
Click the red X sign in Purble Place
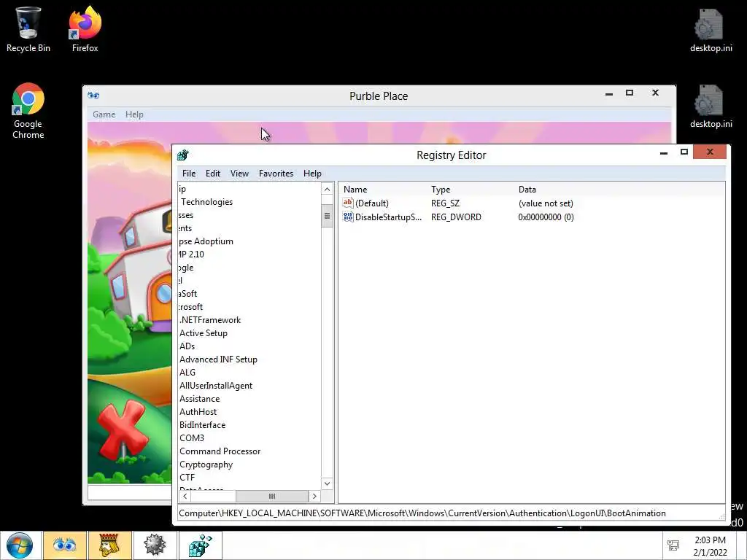[x=123, y=430]
